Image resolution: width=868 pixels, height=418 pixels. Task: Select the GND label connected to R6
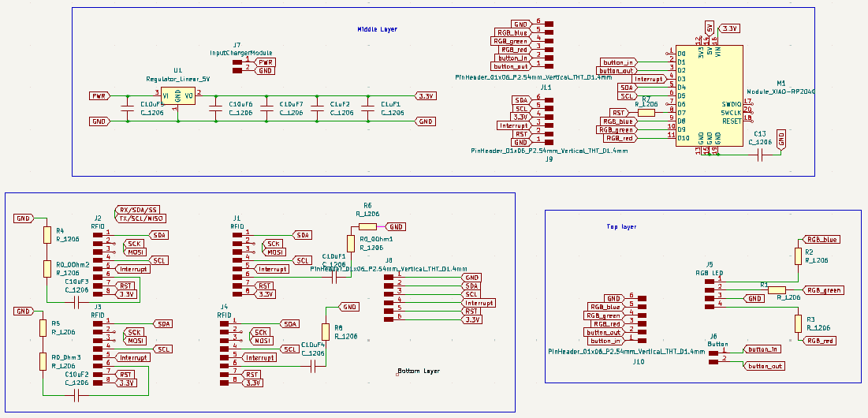click(395, 226)
